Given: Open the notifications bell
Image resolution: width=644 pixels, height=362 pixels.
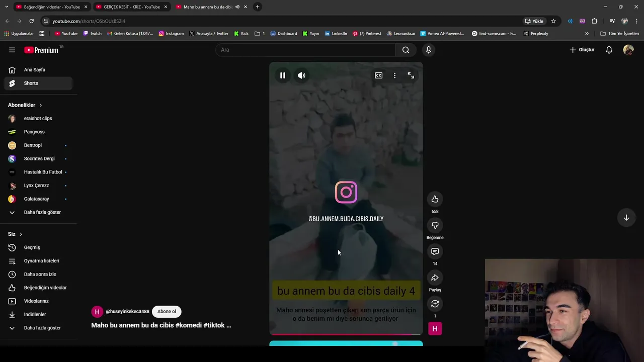Looking at the screenshot, I should tap(609, 50).
